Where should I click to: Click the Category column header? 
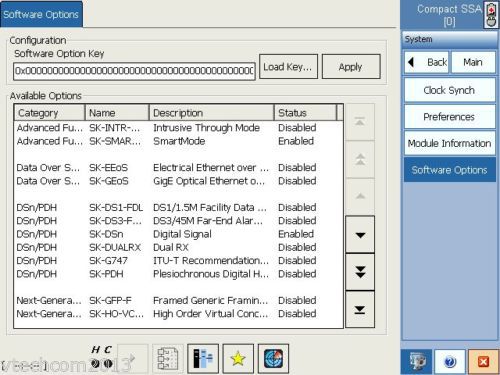tap(49, 113)
